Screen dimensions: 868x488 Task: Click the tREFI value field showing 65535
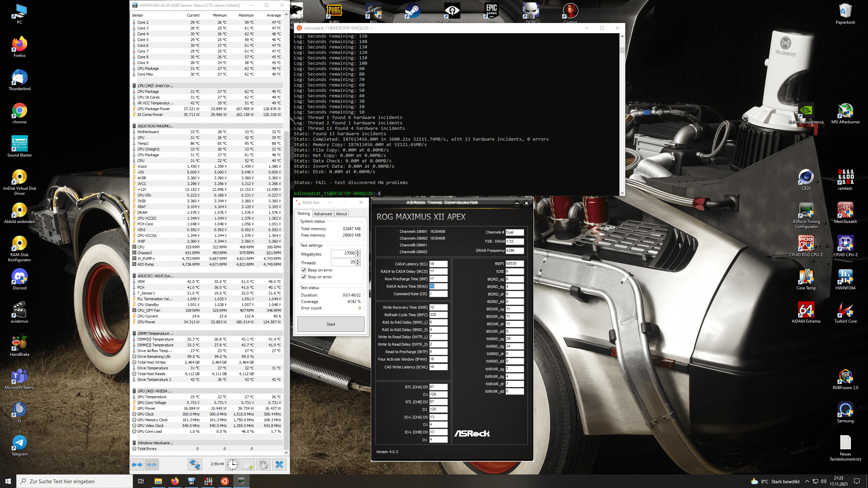point(515,263)
